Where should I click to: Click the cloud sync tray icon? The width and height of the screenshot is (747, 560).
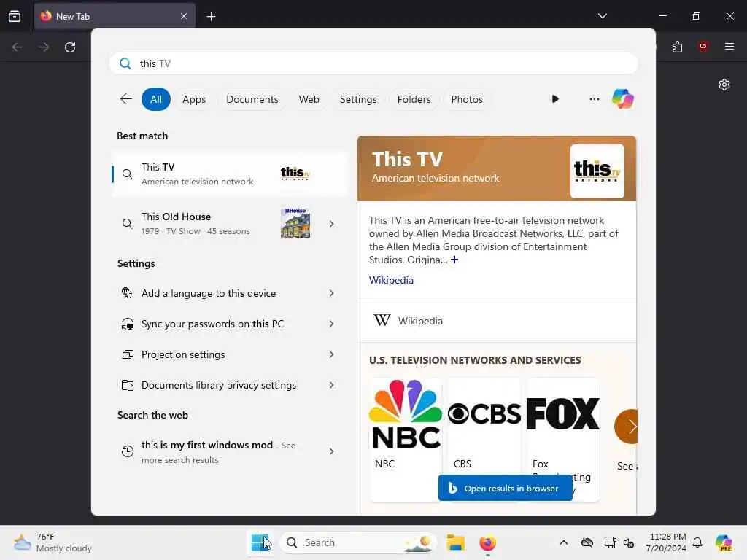pyautogui.click(x=587, y=542)
